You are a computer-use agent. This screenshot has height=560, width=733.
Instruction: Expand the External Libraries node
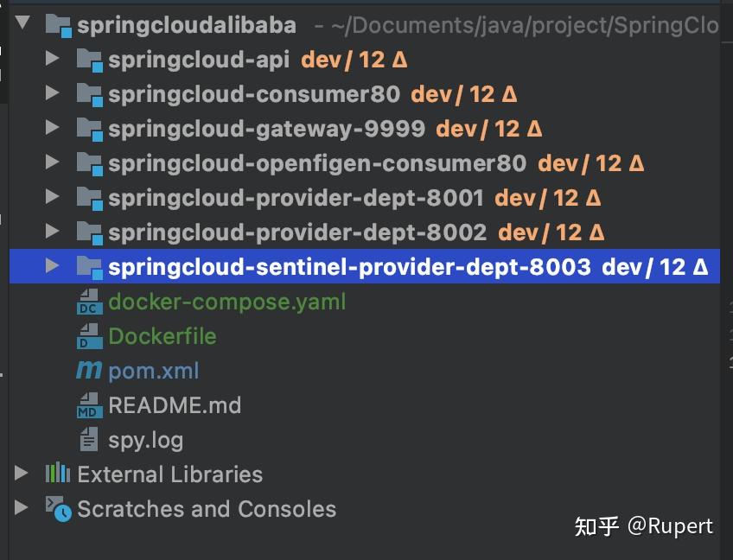21,474
